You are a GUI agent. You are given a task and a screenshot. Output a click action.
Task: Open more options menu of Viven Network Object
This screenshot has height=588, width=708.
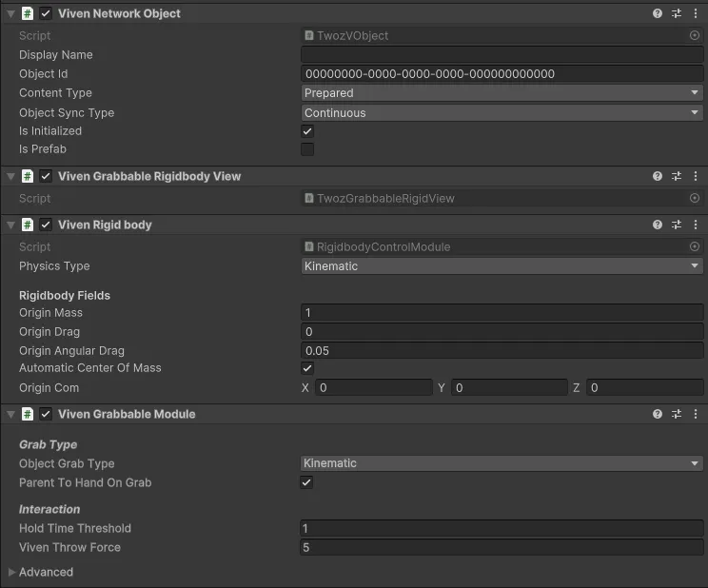tap(696, 13)
